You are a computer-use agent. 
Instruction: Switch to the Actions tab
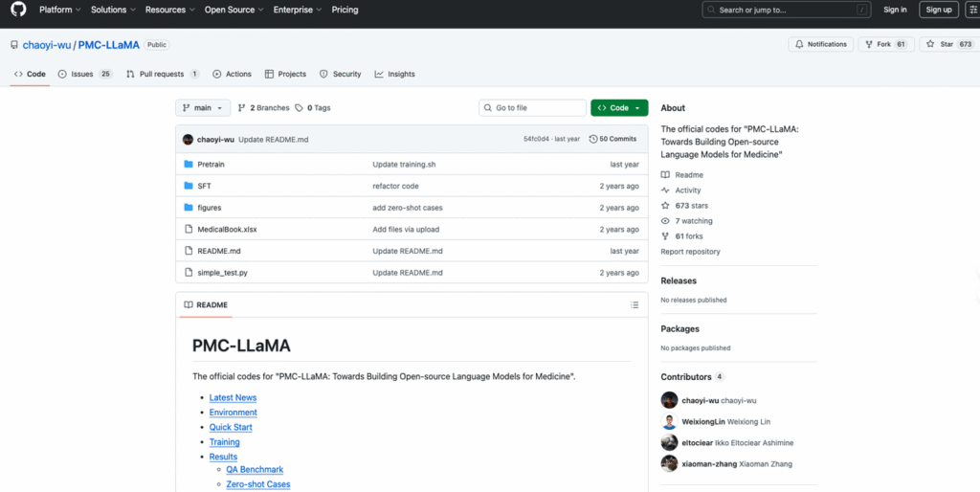pyautogui.click(x=232, y=74)
